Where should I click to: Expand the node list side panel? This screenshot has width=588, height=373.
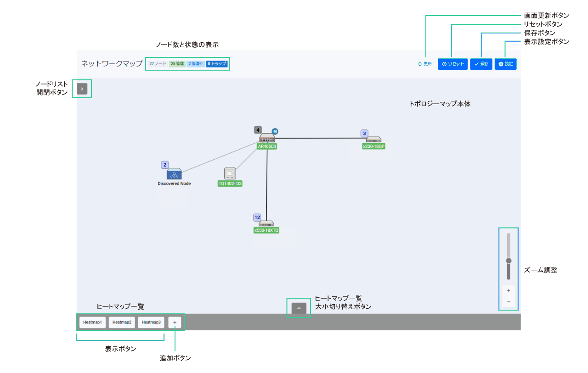pyautogui.click(x=82, y=89)
